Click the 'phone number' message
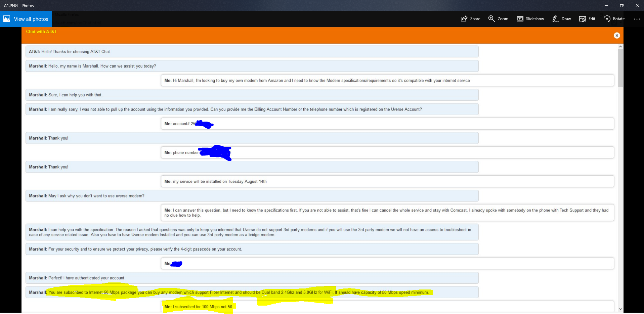Image resolution: width=644 pixels, height=314 pixels. click(x=387, y=153)
